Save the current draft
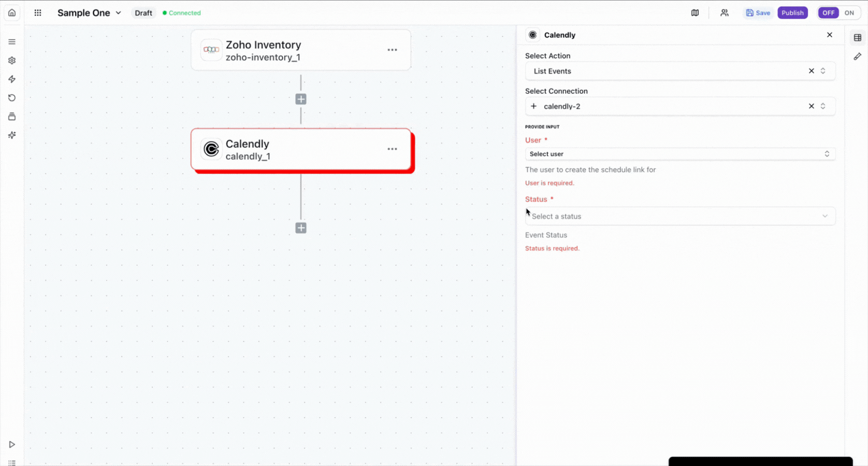The height and width of the screenshot is (466, 868). click(758, 12)
